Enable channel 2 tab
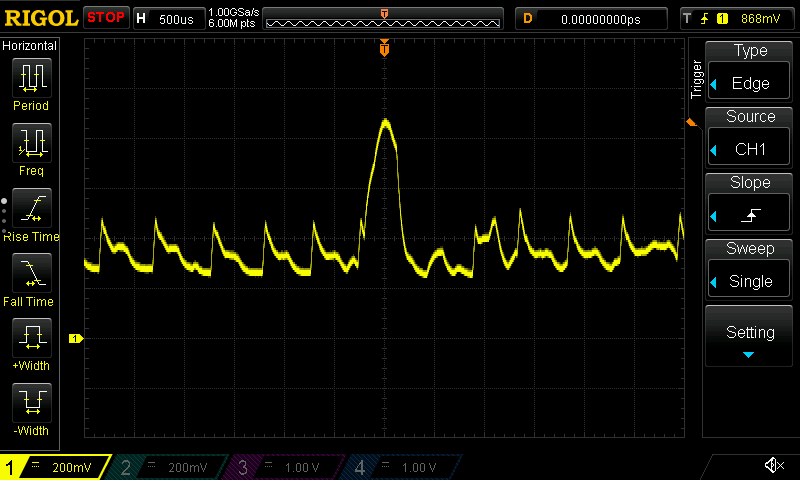The image size is (800, 480). (170, 467)
